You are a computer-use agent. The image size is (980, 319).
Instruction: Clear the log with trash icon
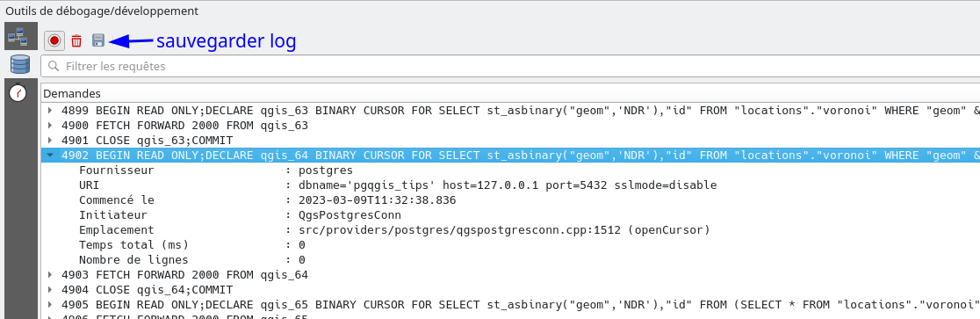pos(76,40)
